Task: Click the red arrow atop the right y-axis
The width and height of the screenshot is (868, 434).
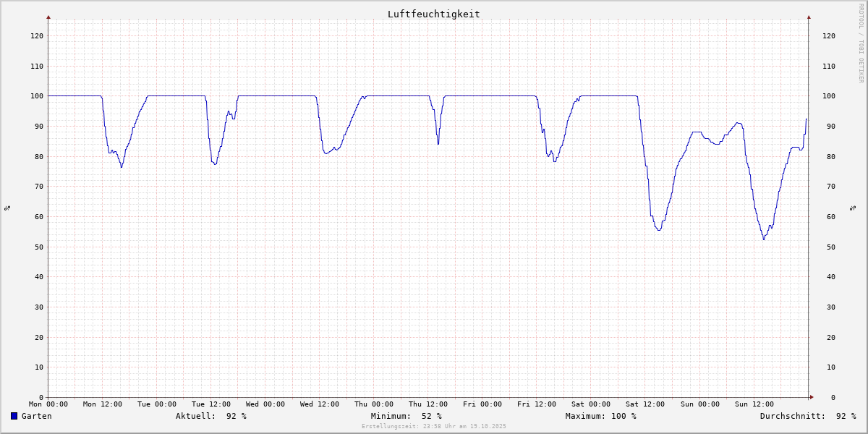Action: coord(809,17)
